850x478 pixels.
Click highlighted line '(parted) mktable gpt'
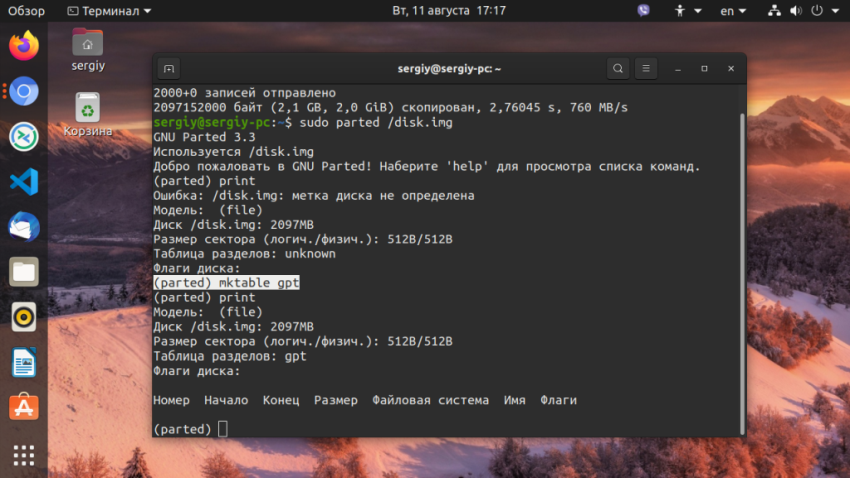226,282
